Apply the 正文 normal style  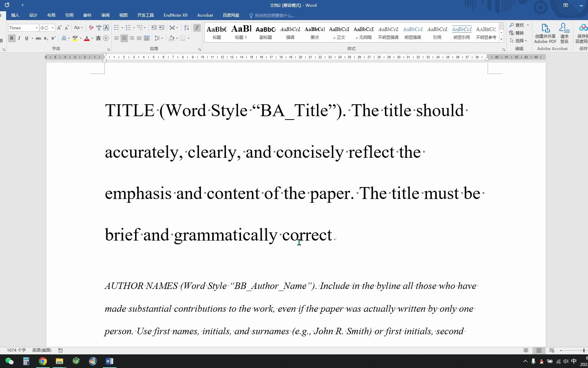[339, 33]
